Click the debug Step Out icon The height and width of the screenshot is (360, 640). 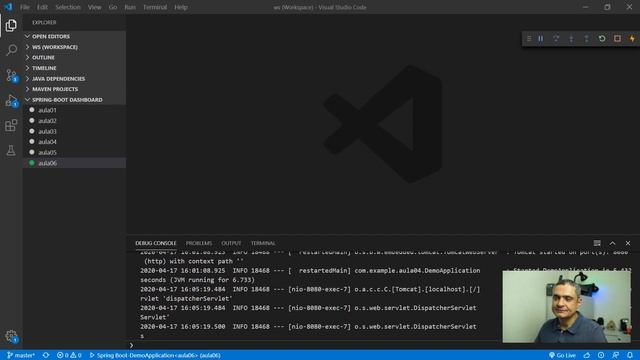(x=587, y=38)
